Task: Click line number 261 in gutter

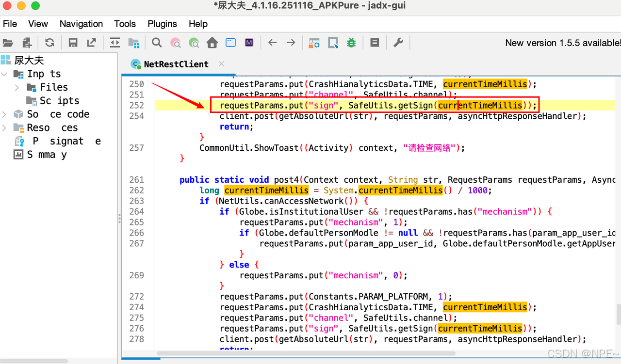Action: point(137,180)
